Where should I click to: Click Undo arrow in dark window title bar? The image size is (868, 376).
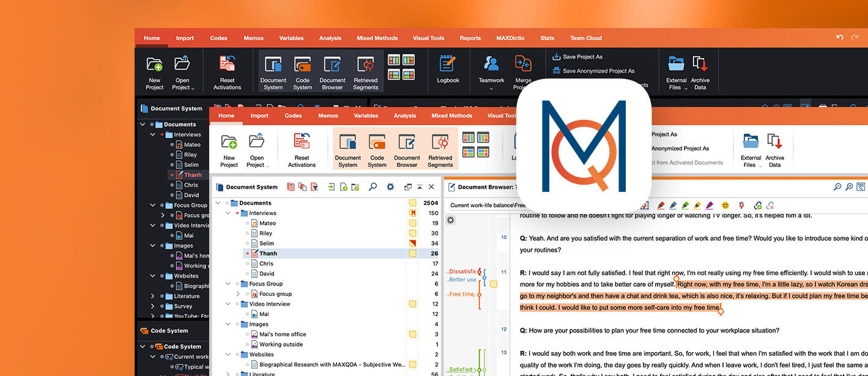pos(840,37)
